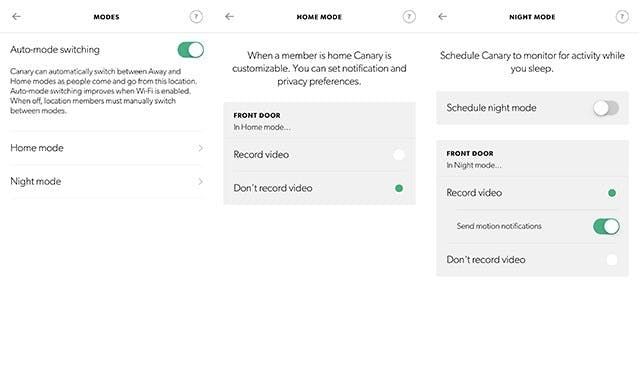
Task: Click the Send motion notifications label
Action: (x=499, y=226)
